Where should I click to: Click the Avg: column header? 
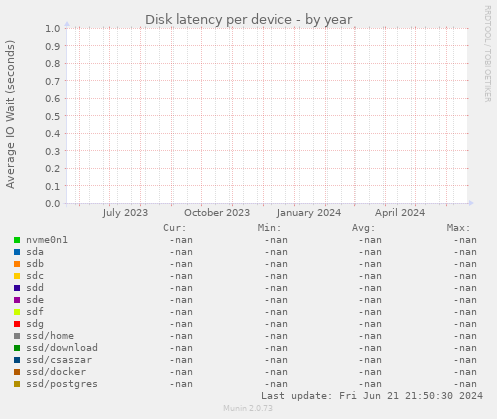point(364,228)
